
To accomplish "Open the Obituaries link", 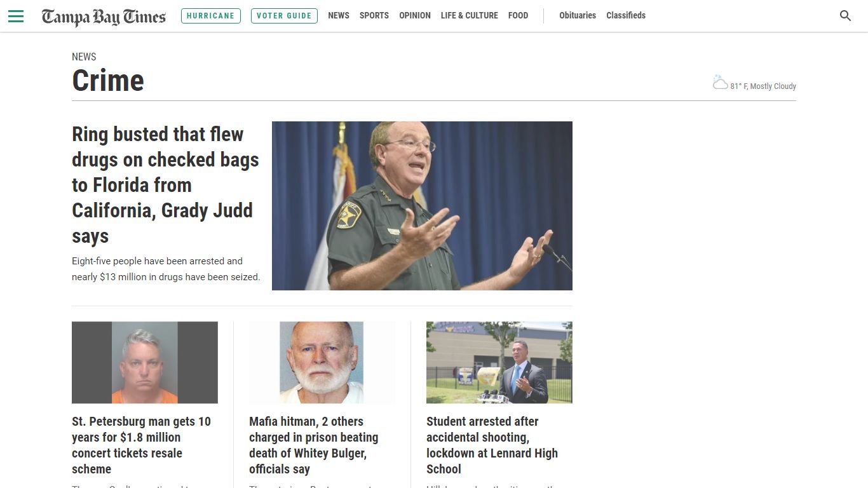I will (x=578, y=15).
